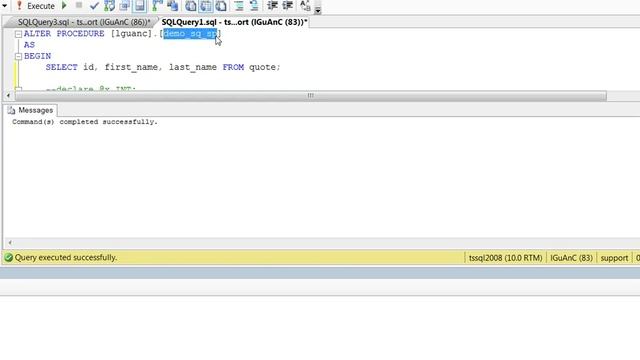
Task: Open the Messages results tab
Action: point(31,110)
